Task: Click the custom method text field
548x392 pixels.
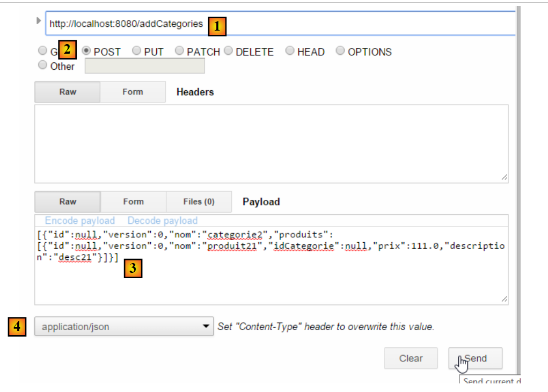Action: (x=144, y=66)
